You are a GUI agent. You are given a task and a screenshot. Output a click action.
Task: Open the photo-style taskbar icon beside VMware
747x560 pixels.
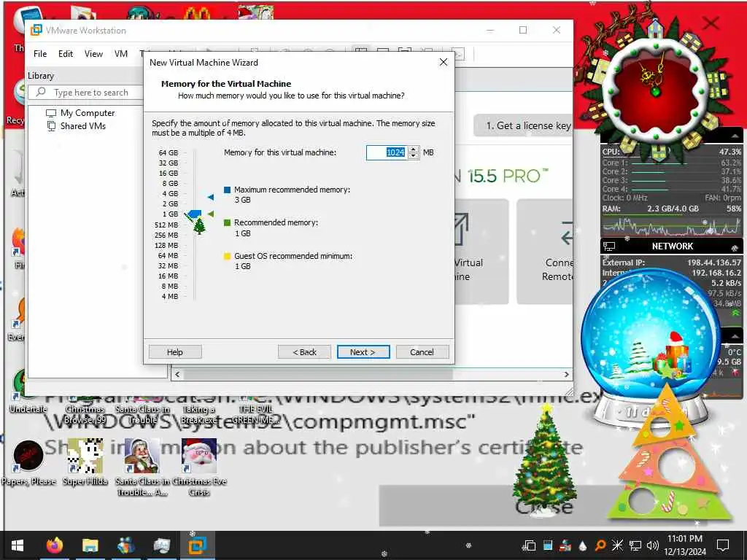[x=161, y=545]
